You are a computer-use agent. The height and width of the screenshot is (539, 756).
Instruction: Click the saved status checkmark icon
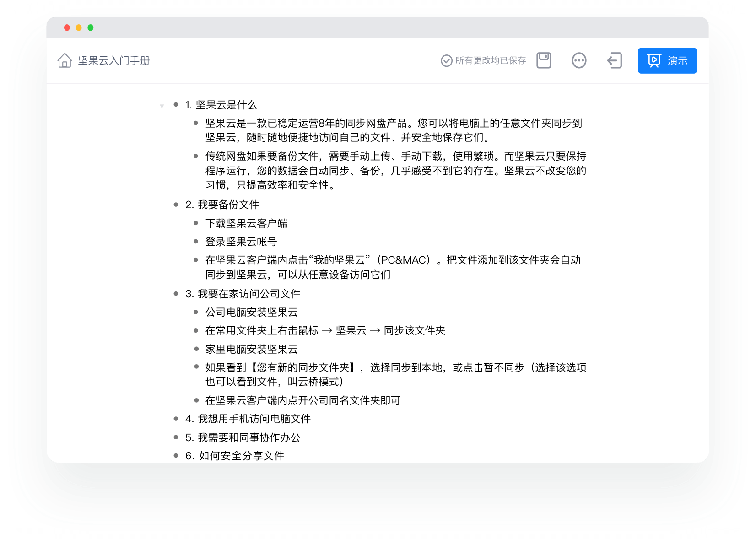(x=446, y=60)
